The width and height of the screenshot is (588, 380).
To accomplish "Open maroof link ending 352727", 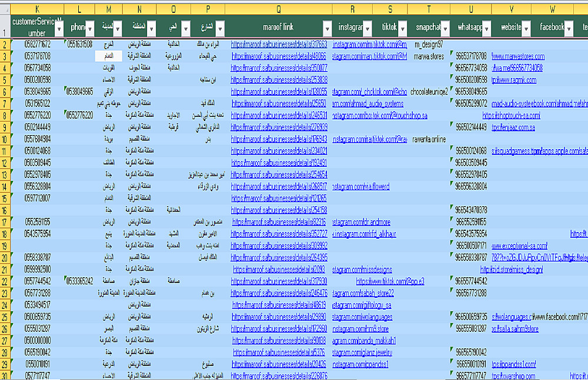I will 279,234.
